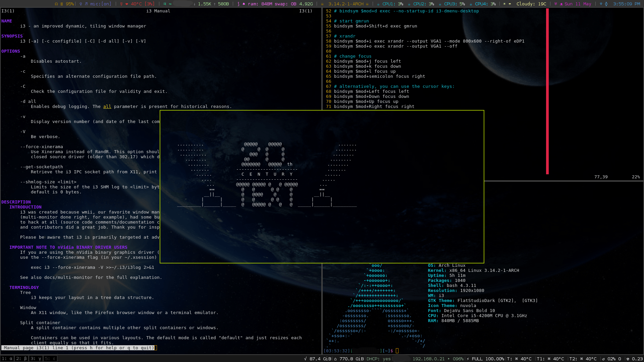Click the TERMINOLOGY heading in the man page
Image resolution: width=644 pixels, height=362 pixels.
tap(24, 288)
